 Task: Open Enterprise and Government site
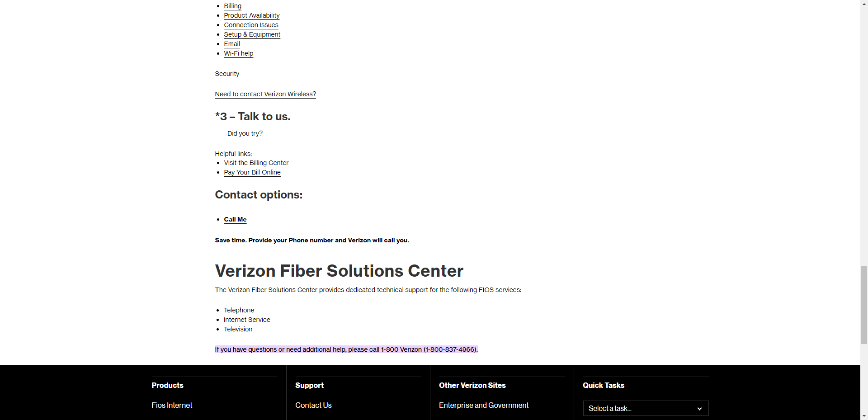(483, 405)
